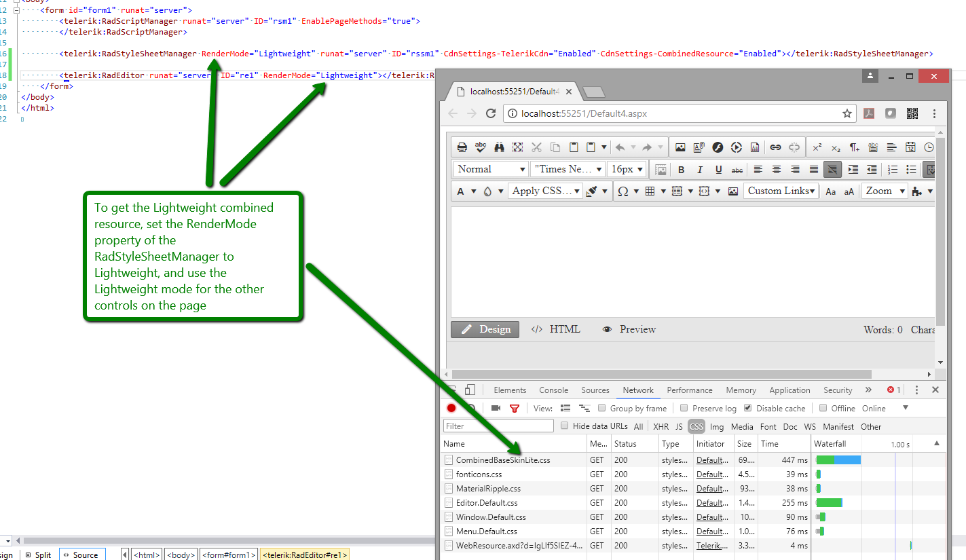Toggle the device toolbar icon in DevTools
Viewport: 966px width, 560px height.
(x=470, y=390)
